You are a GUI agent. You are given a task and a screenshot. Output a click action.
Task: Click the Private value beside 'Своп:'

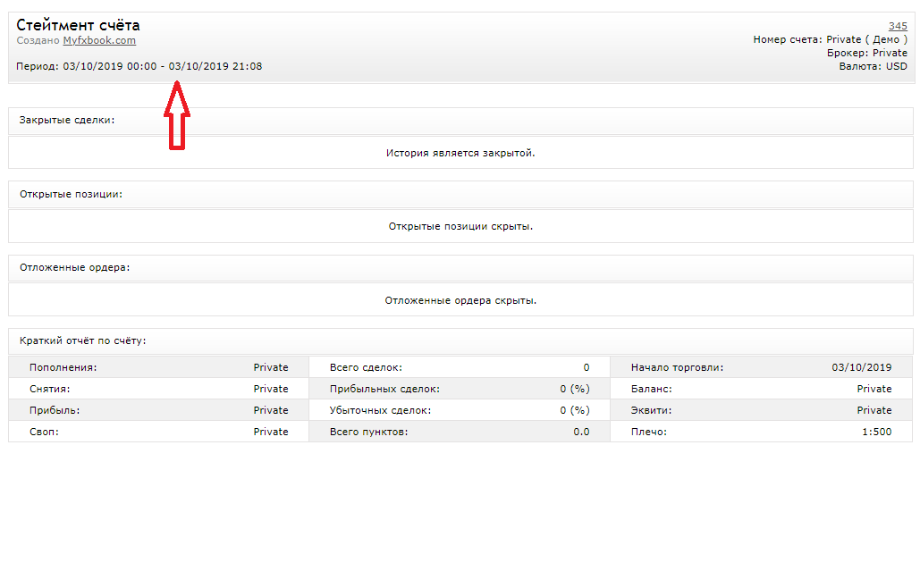271,432
